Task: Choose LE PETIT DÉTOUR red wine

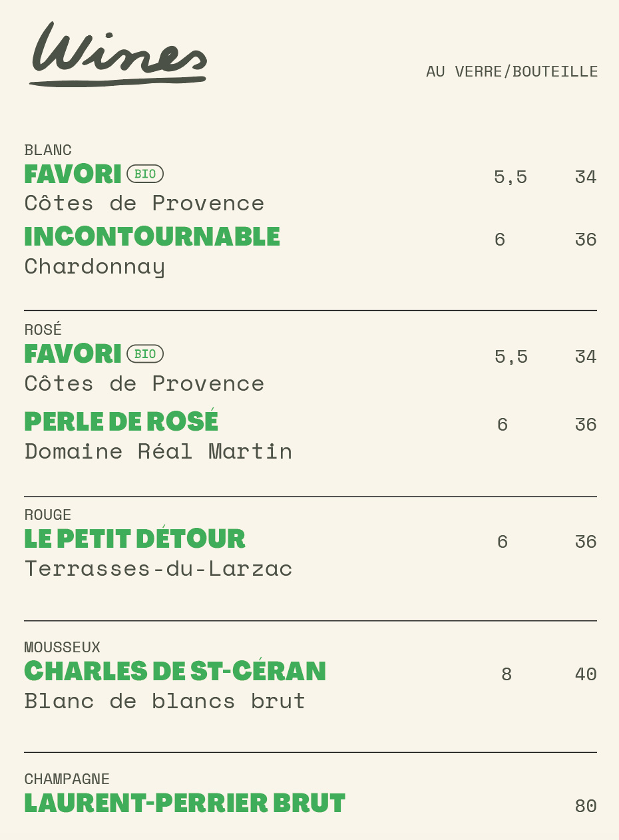Action: point(135,538)
